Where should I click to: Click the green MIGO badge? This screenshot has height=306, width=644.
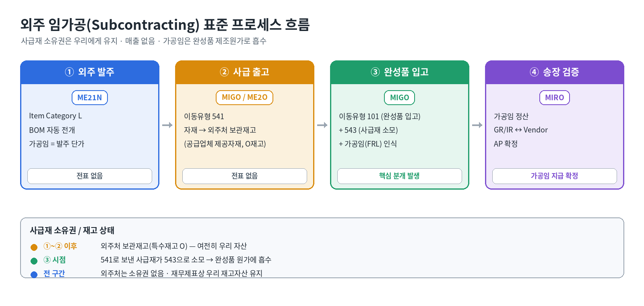[x=400, y=97]
